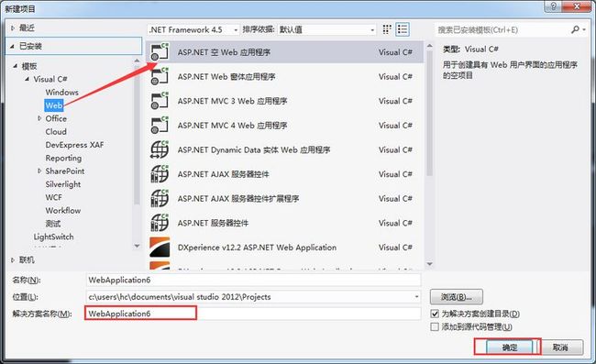Screen dimensions: 596x364
Task: Open the 排序依据 默认值 dropdown
Action: click(x=326, y=29)
